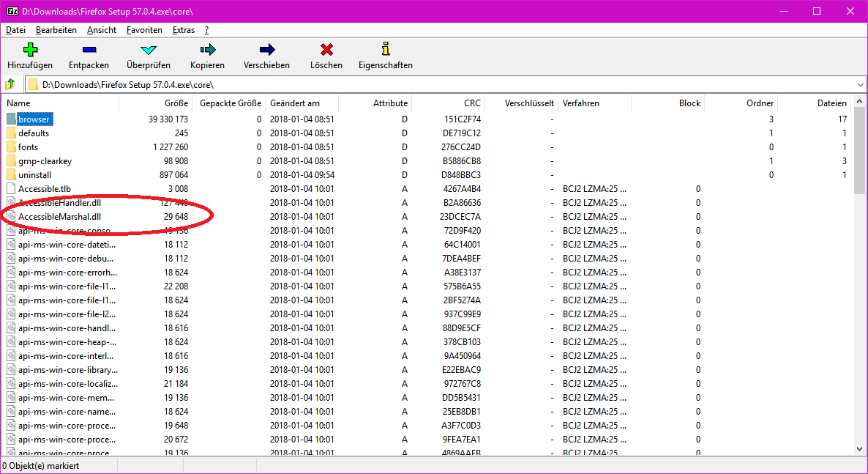
Task: Sort by Geändert am column header
Action: pyautogui.click(x=295, y=103)
